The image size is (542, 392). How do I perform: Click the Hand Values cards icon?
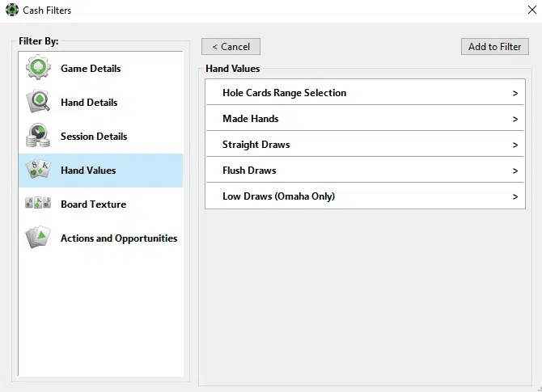[38, 169]
